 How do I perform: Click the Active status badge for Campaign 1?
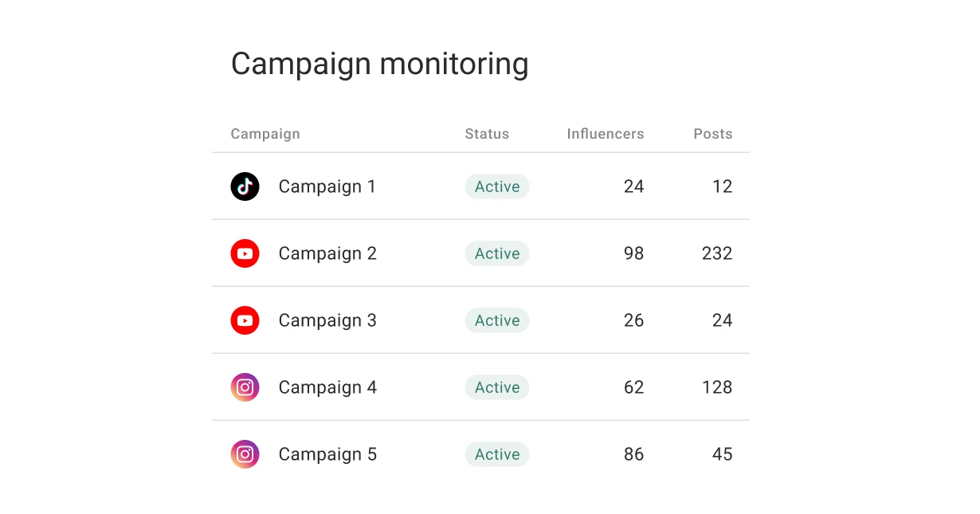(497, 186)
